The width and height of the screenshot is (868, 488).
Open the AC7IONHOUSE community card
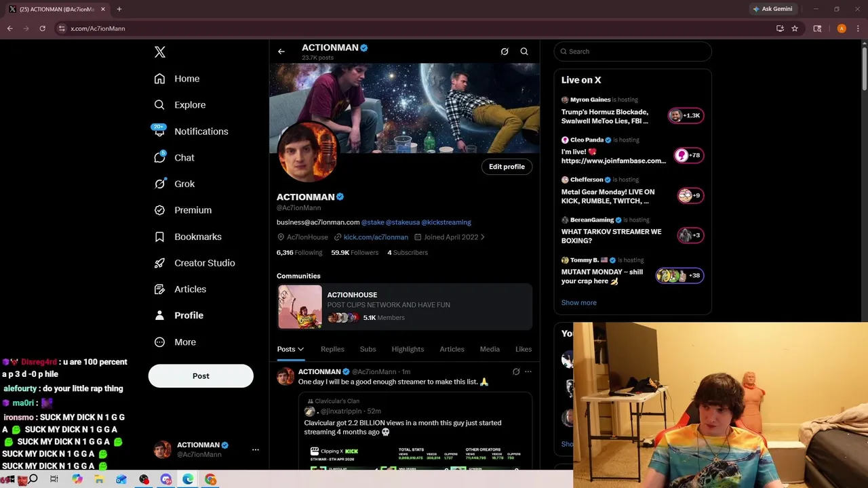405,307
